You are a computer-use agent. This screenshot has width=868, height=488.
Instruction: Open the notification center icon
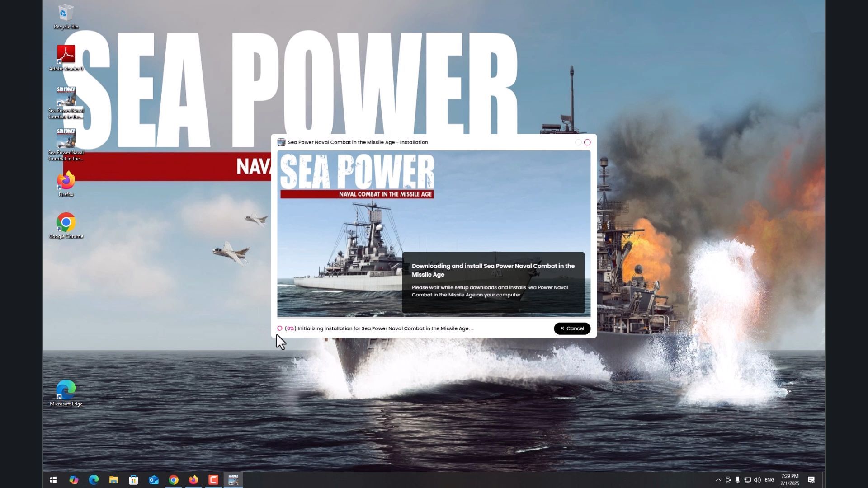pyautogui.click(x=811, y=480)
